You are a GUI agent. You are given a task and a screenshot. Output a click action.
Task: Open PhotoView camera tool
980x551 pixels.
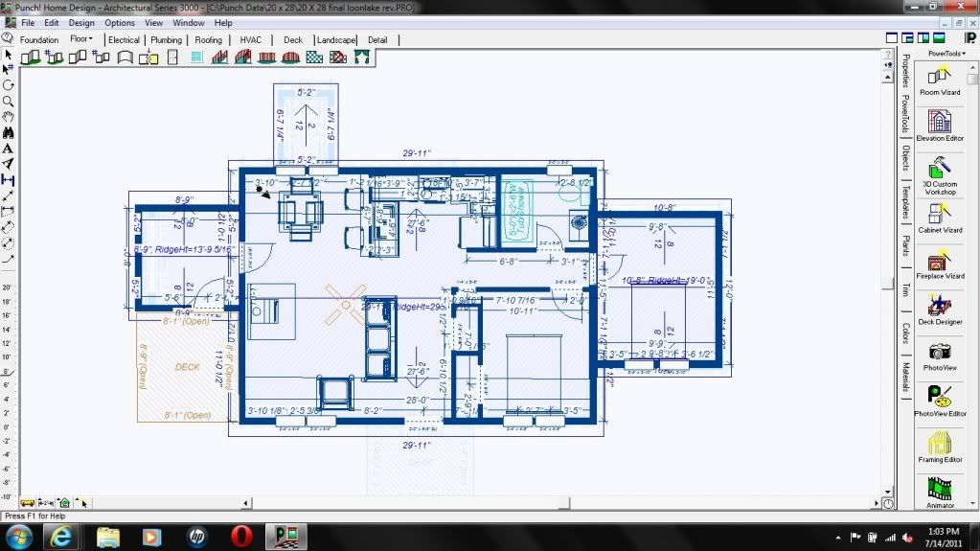tap(940, 356)
